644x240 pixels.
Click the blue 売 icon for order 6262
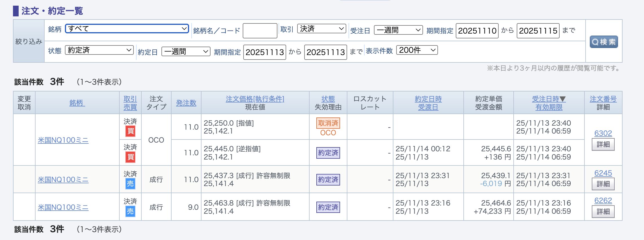click(x=130, y=211)
